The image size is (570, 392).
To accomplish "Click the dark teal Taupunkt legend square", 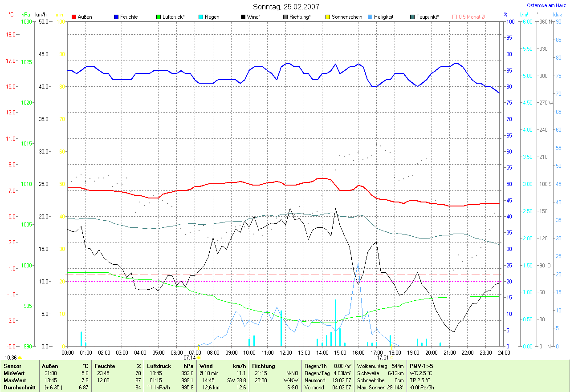I will pos(412,17).
